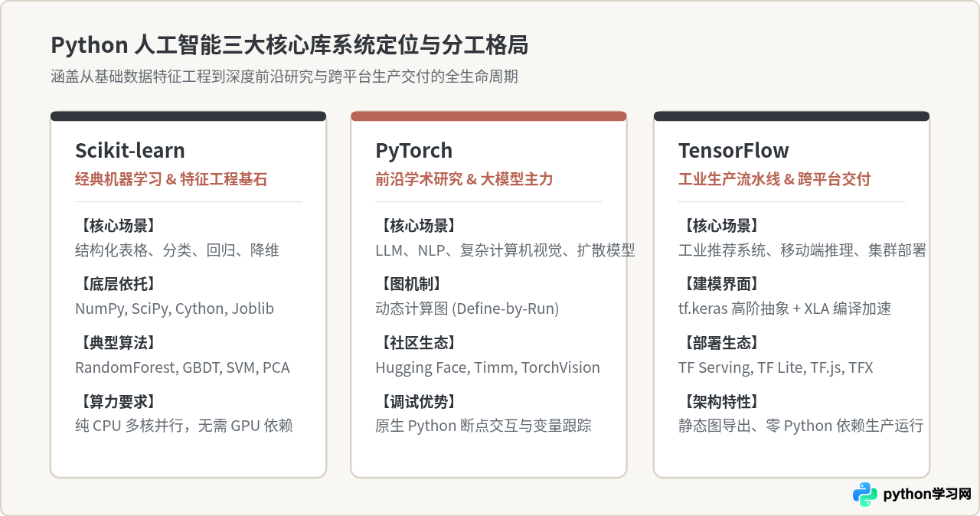Image resolution: width=980 pixels, height=516 pixels.
Task: Select "TF Serving, TF Lite, TF.js, TFX" line
Action: [x=776, y=367]
